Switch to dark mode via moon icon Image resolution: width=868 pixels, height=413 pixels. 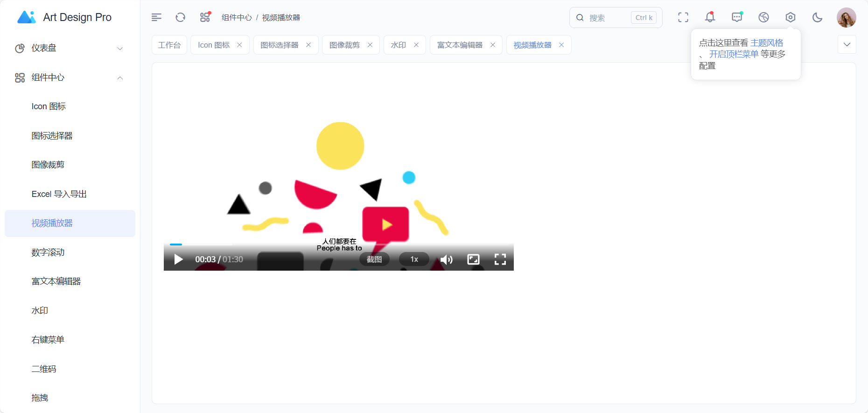(x=817, y=17)
